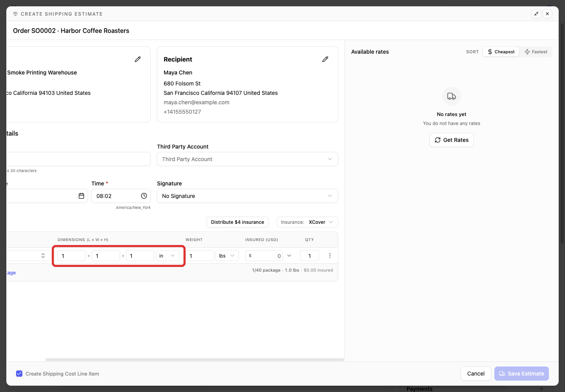
Task: Collapse the shipping estimate dialog
Action: (x=536, y=14)
